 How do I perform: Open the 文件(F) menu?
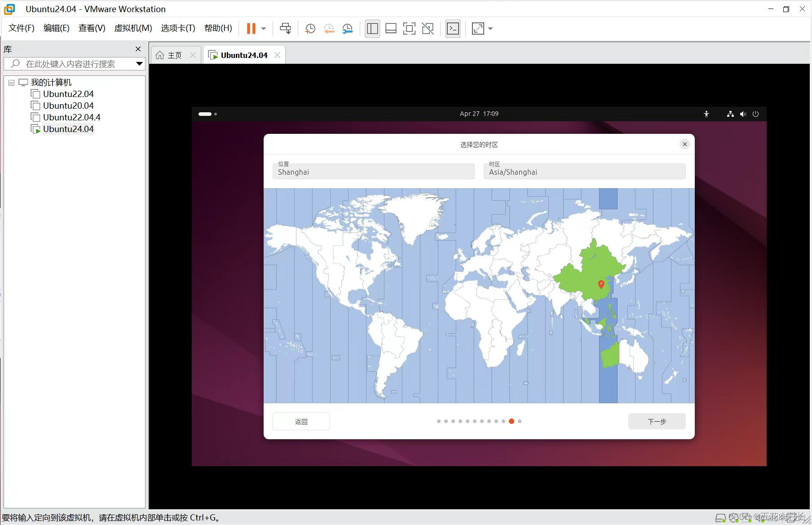tap(22, 28)
